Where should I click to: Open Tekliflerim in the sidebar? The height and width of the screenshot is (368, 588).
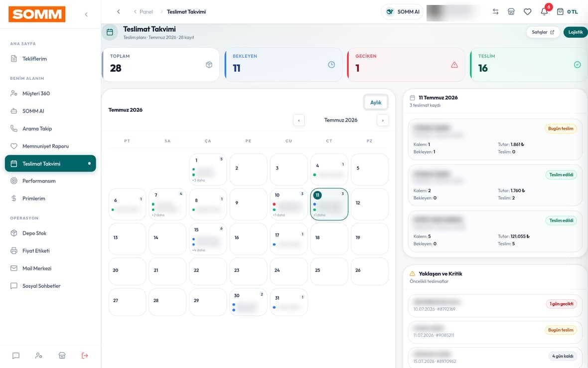pos(50,58)
